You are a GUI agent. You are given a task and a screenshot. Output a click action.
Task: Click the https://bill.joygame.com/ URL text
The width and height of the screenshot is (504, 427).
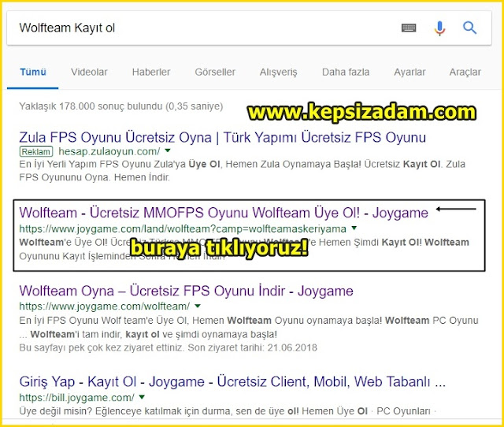[76, 397]
